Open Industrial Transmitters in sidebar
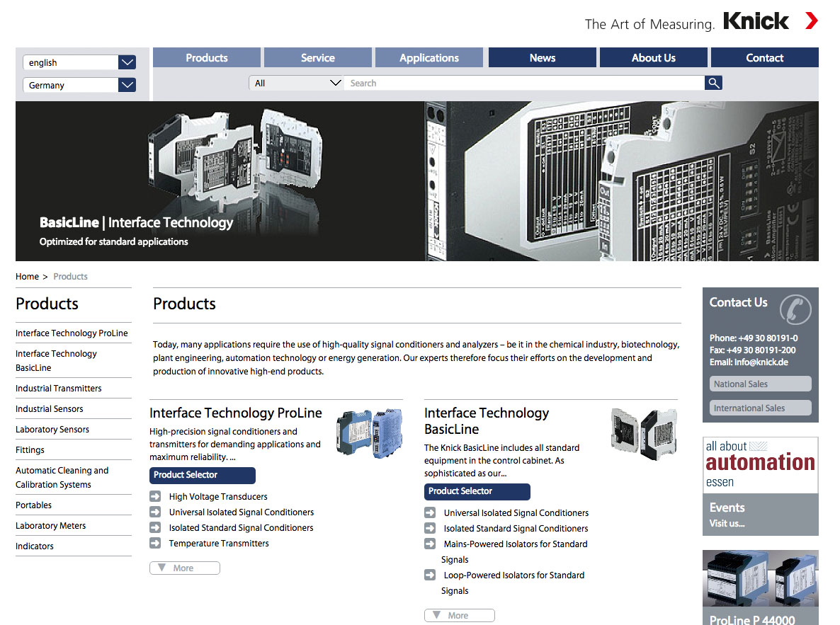Image resolution: width=840 pixels, height=625 pixels. point(58,389)
